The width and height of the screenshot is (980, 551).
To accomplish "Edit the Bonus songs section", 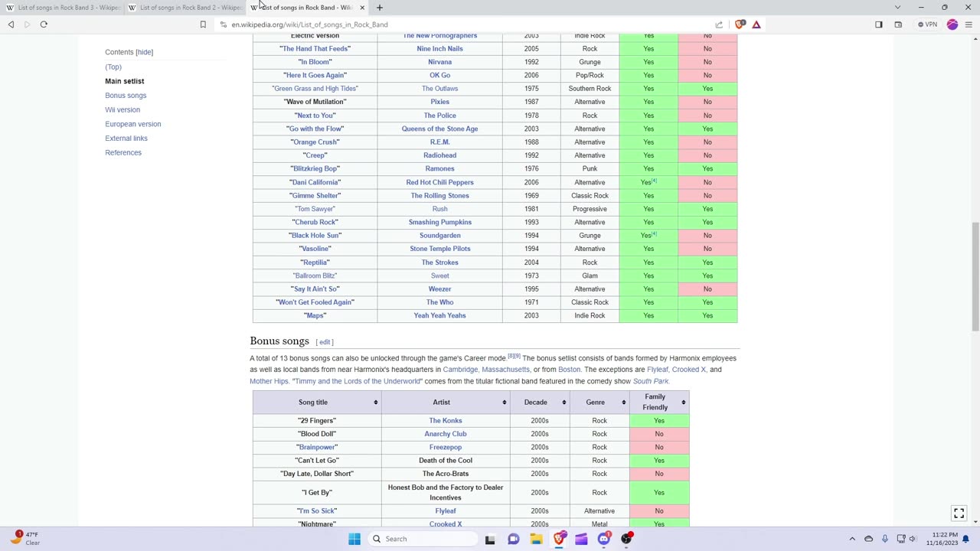I will [325, 342].
